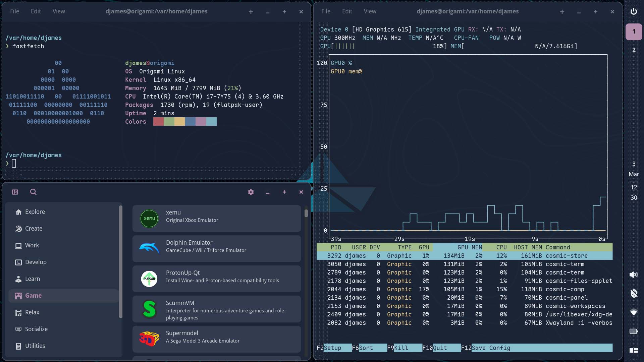Open the Edit menu of the GPU monitor terminal
This screenshot has height=362, width=644.
347,11
